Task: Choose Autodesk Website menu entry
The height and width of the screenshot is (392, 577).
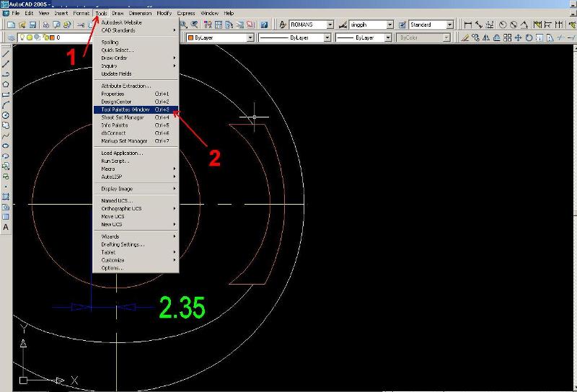Action: (x=136, y=22)
